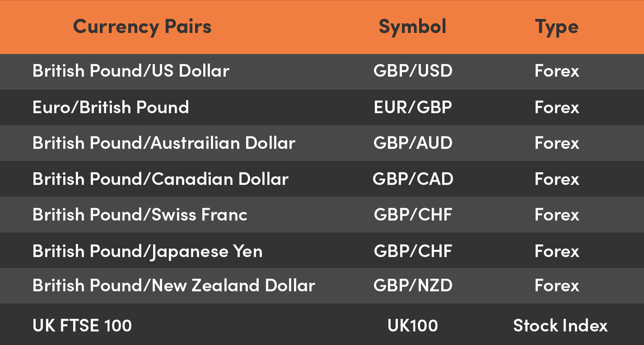Click the GBP/AUD symbol

tap(413, 143)
